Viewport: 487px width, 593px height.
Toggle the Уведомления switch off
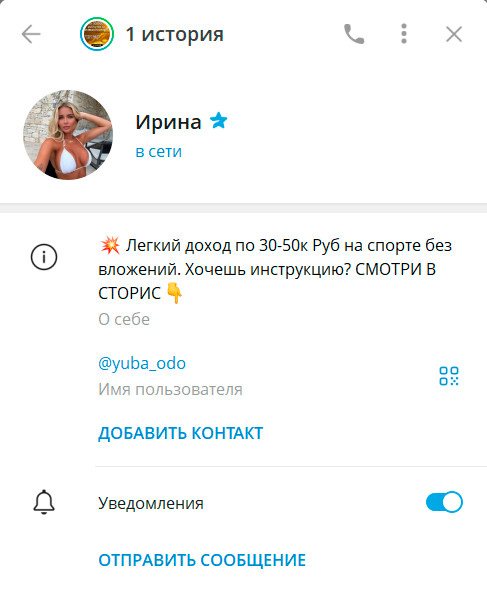coord(444,502)
